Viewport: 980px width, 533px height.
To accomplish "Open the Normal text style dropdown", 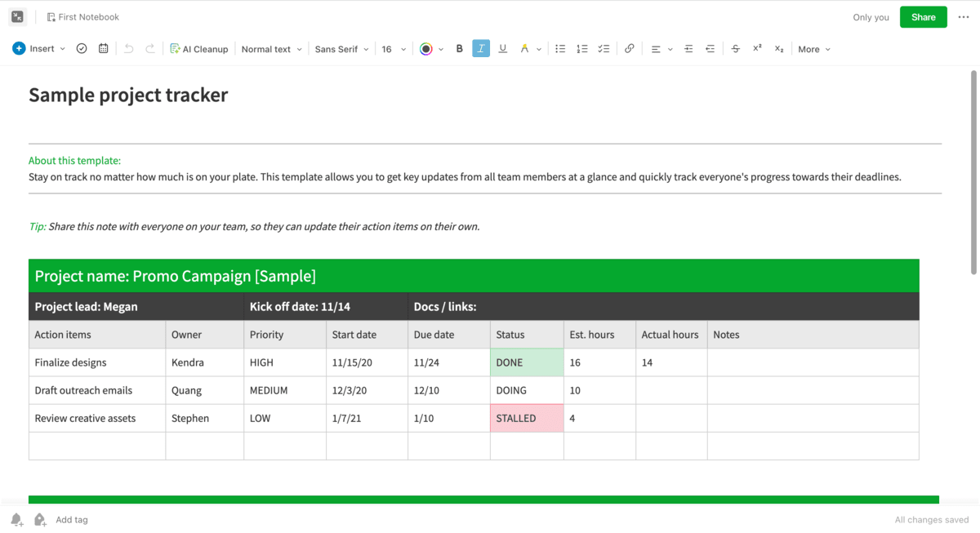I will (271, 49).
